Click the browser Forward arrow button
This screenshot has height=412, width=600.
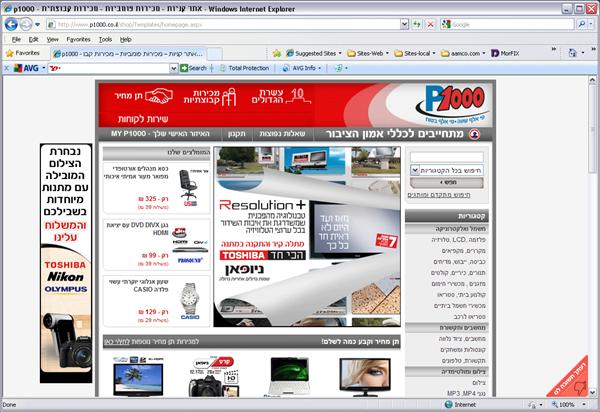point(26,24)
